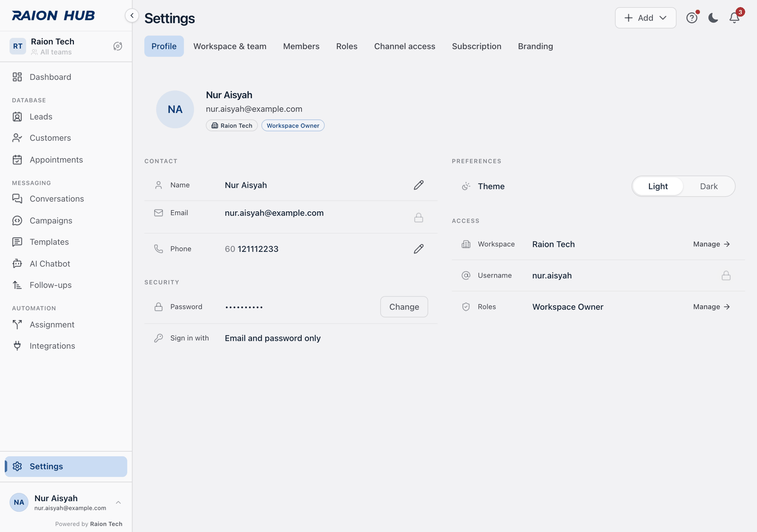Open Dashboard from the sidebar
This screenshot has height=532, width=757.
(x=66, y=77)
